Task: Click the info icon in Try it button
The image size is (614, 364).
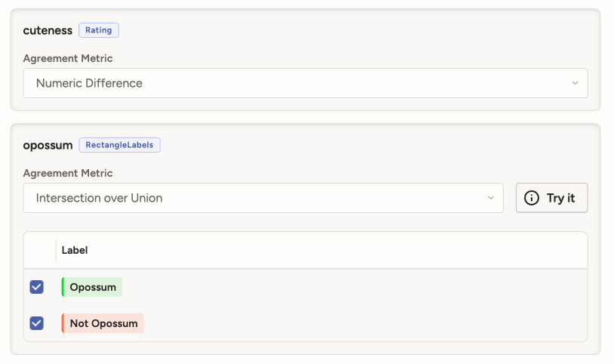Action: [x=532, y=198]
